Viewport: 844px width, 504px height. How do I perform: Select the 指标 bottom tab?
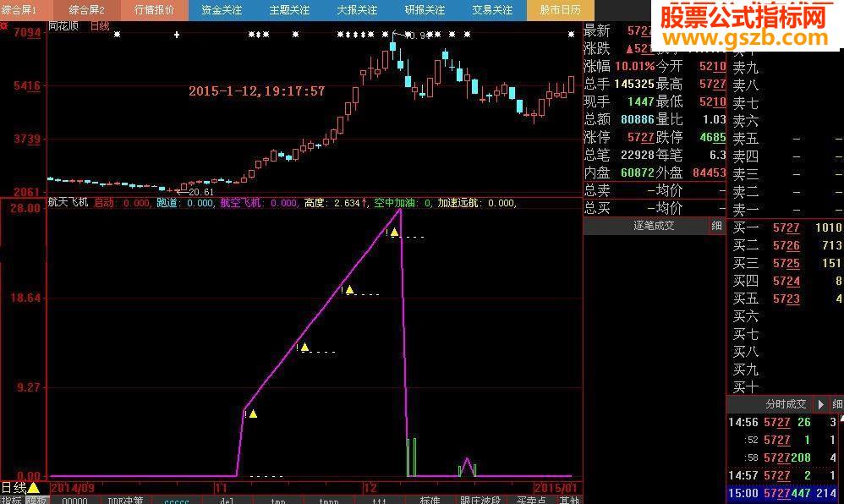11,501
